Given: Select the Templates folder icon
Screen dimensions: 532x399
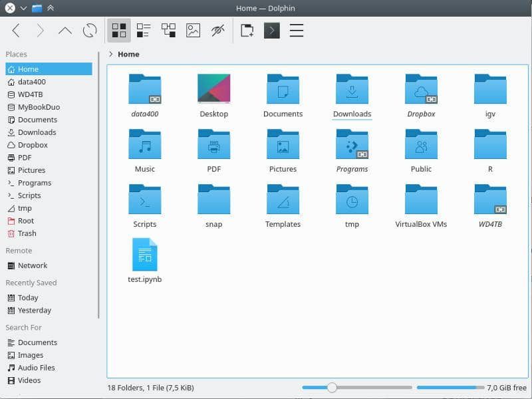Looking at the screenshot, I should pyautogui.click(x=283, y=199).
